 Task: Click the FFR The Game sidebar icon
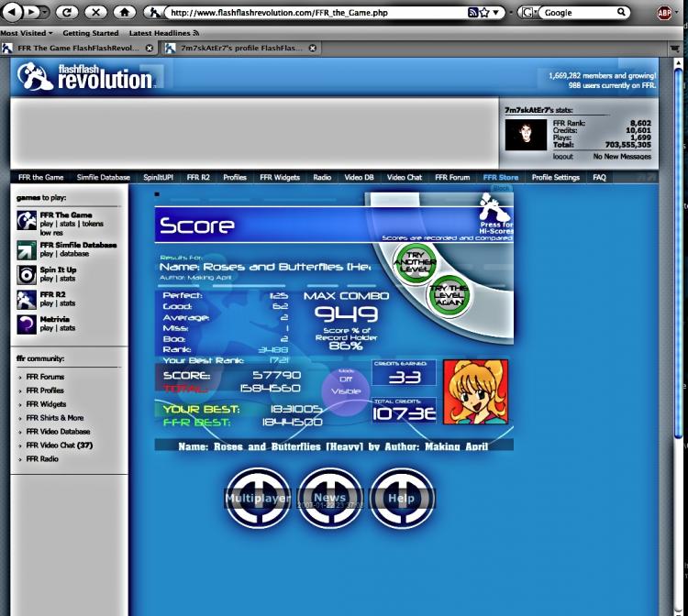[27, 220]
